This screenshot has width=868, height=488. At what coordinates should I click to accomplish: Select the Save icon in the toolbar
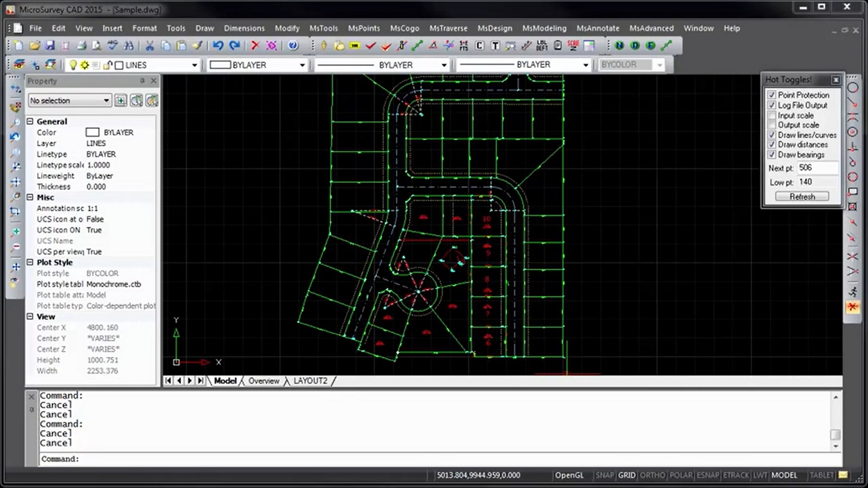click(x=50, y=45)
